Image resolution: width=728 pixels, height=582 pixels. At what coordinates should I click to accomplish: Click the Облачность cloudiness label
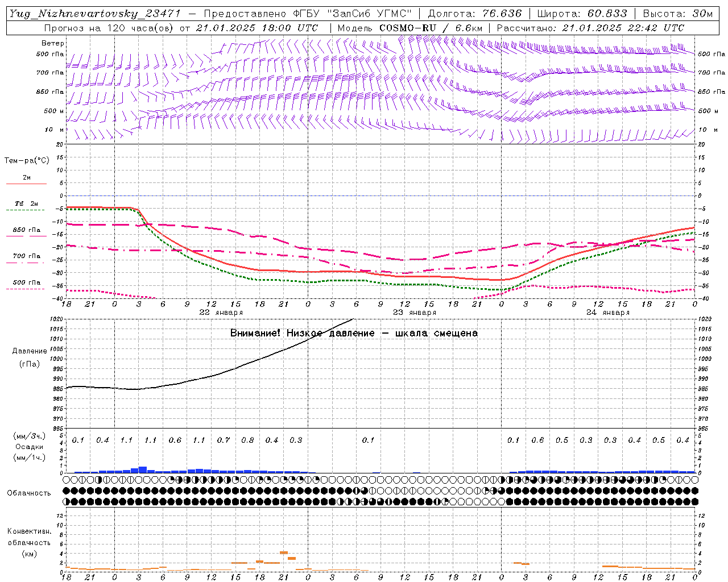point(29,493)
